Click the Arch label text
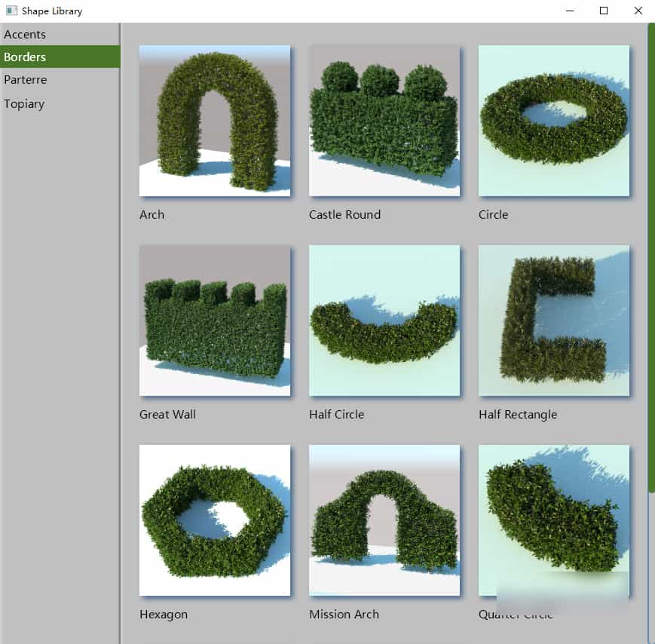 pos(152,215)
